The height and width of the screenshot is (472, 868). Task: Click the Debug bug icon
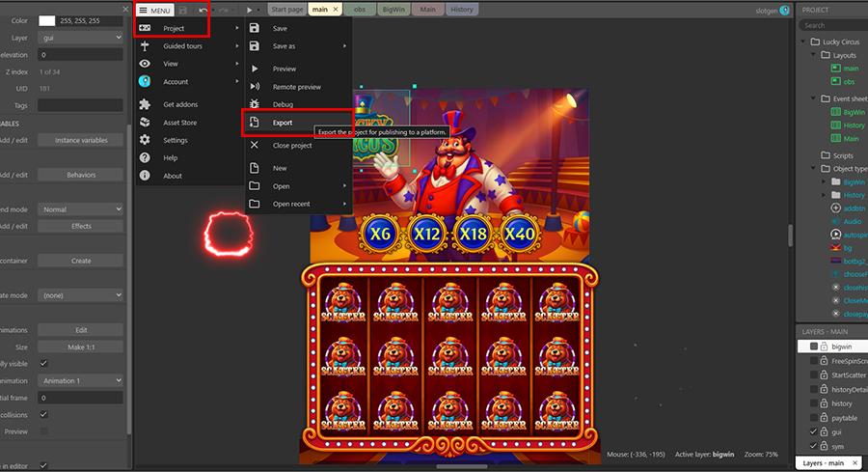254,104
